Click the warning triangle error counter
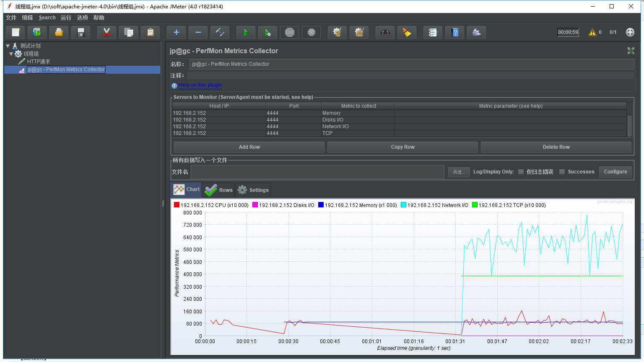The height and width of the screenshot is (362, 644). (x=592, y=32)
